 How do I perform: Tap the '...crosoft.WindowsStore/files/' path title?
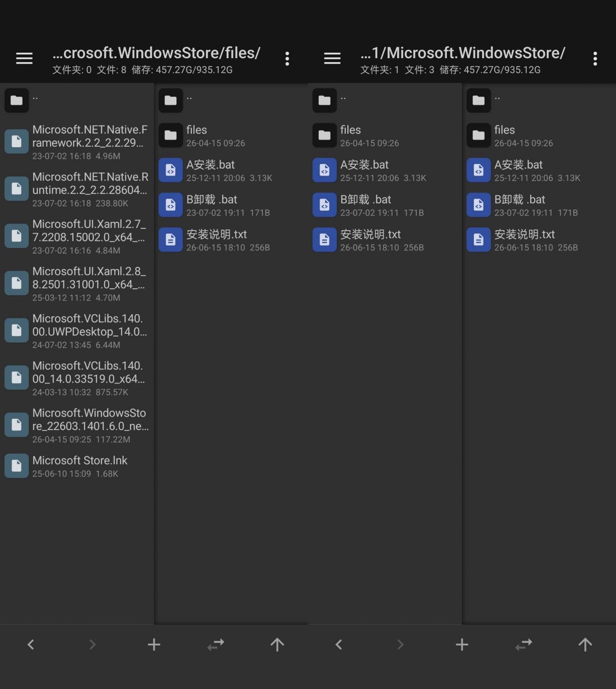156,53
